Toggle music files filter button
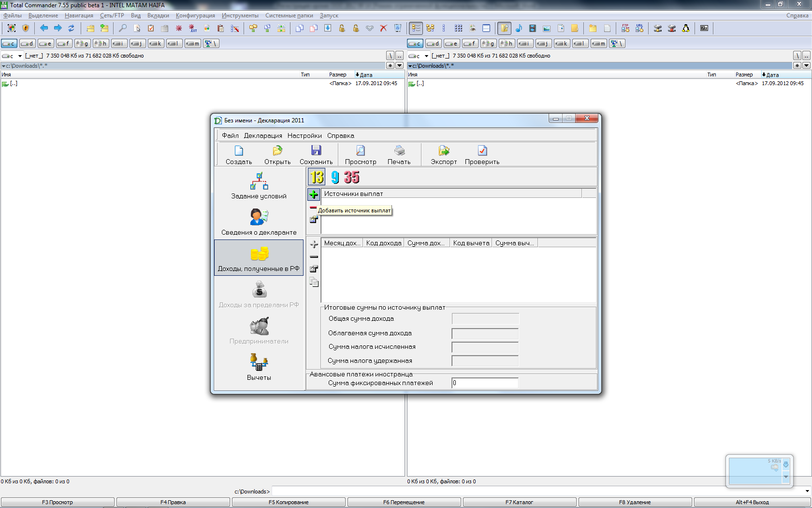Image resolution: width=812 pixels, height=508 pixels. coord(519,28)
